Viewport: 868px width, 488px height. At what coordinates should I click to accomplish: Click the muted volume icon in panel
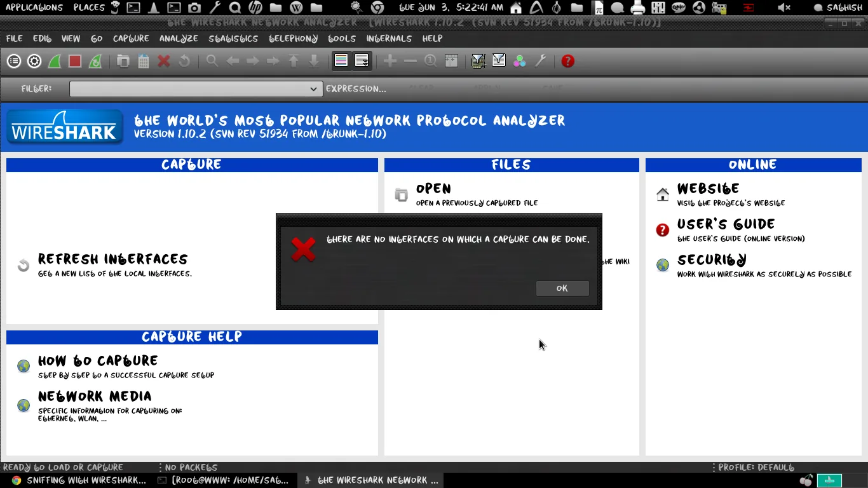tap(785, 8)
